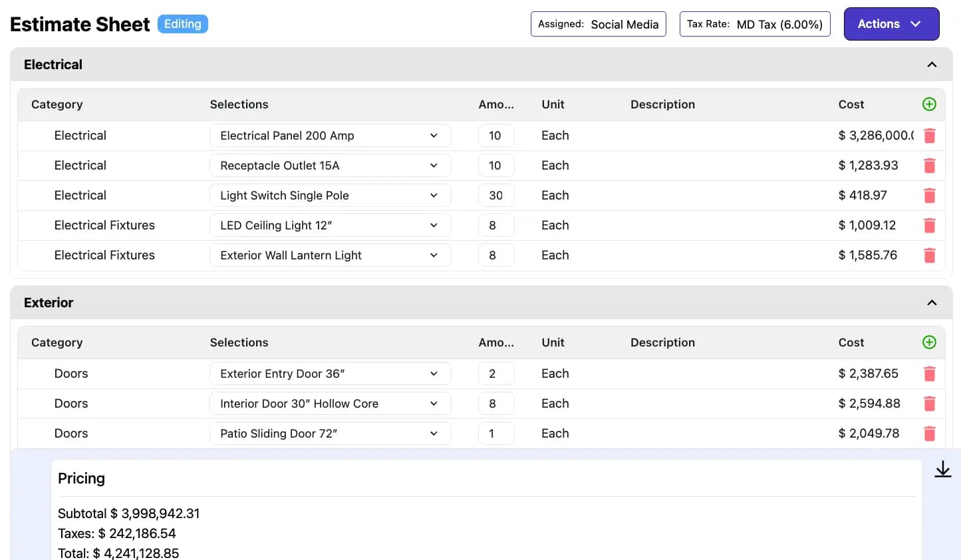Delete the Electrical Panel 200 Amp row
The height and width of the screenshot is (560, 961).
coord(929,135)
